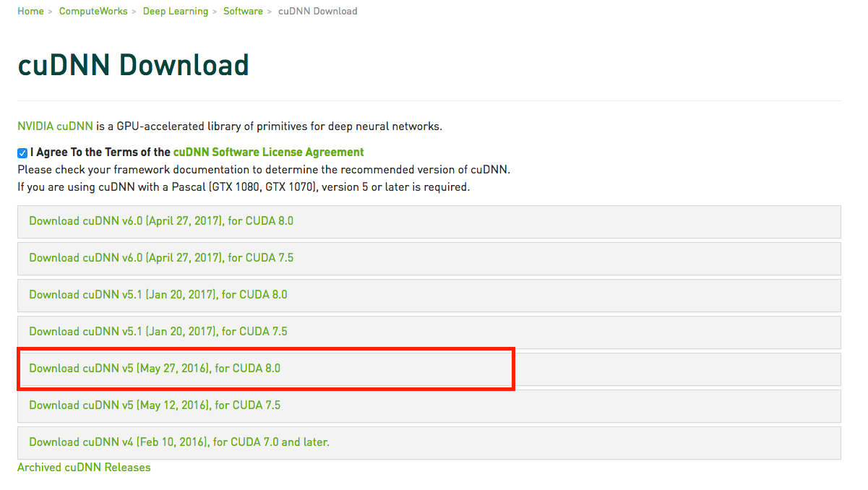Image resolution: width=868 pixels, height=490 pixels.
Task: Open the Archived cuDNN Releases link
Action: [x=84, y=468]
